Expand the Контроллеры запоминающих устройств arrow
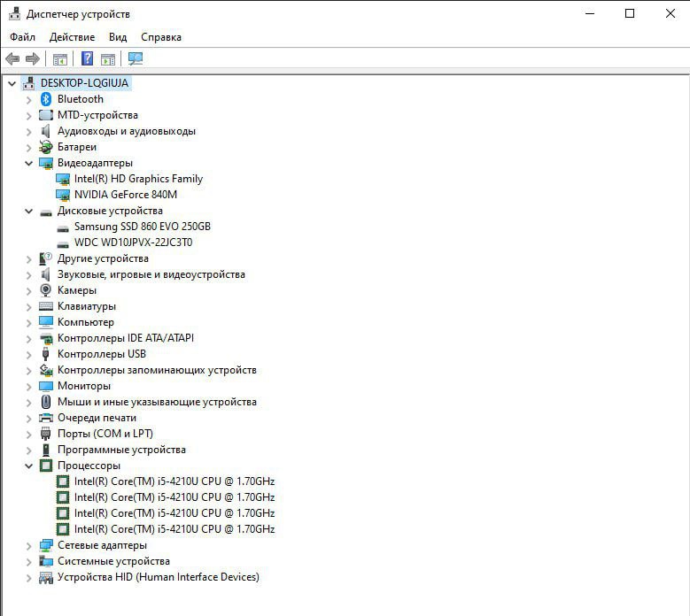The width and height of the screenshot is (690, 616). coord(28,371)
